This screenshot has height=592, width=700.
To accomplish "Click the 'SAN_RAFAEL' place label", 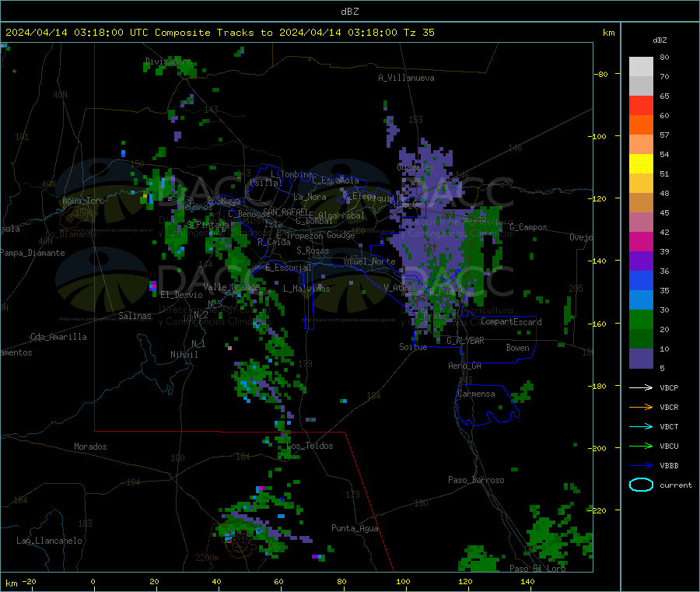I will 286,212.
